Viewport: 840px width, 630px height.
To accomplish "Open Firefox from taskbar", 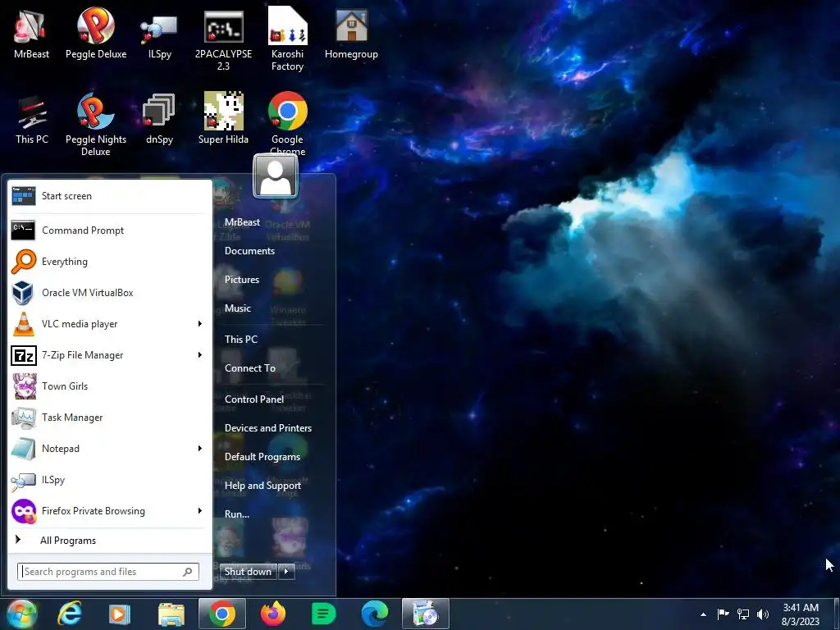I will pos(273,614).
